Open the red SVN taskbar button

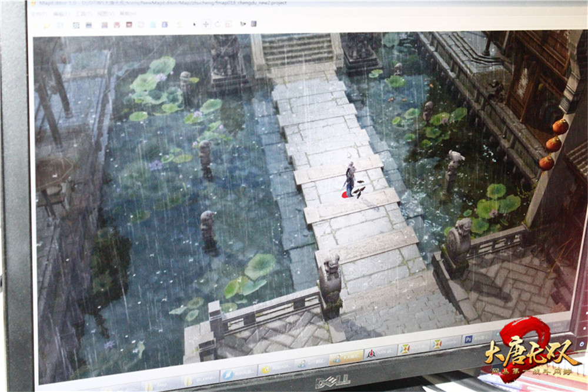click(x=380, y=353)
